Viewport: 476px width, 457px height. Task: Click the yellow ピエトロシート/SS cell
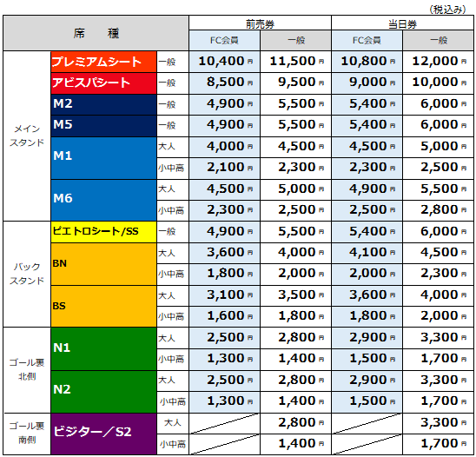103,232
